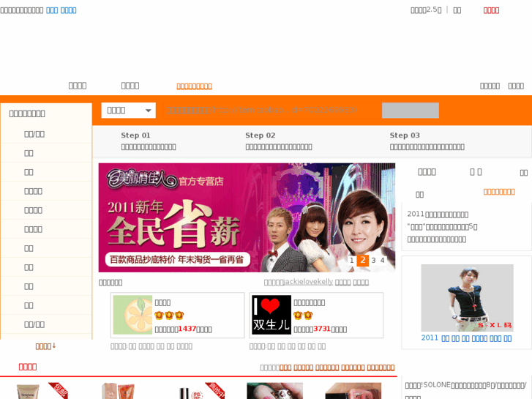Click the top bar text containing 2.5

coord(426,10)
